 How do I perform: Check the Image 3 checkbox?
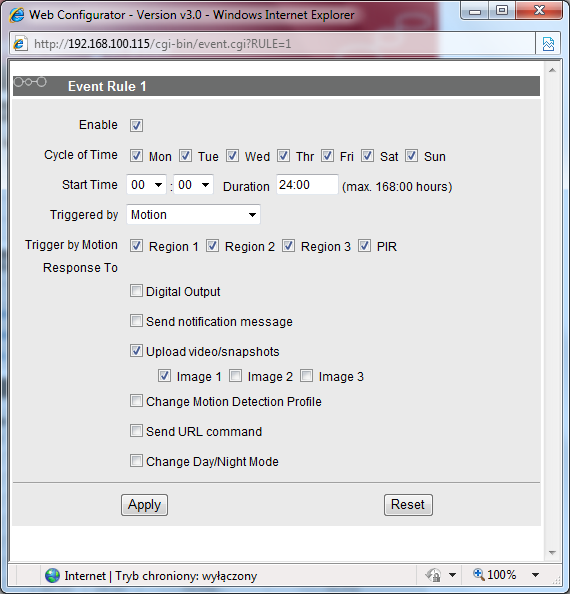(306, 376)
